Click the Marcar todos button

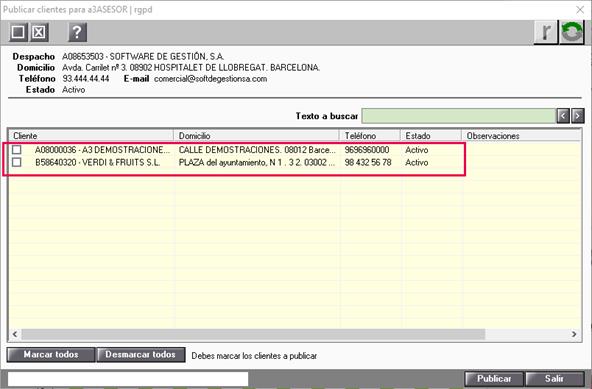51,355
